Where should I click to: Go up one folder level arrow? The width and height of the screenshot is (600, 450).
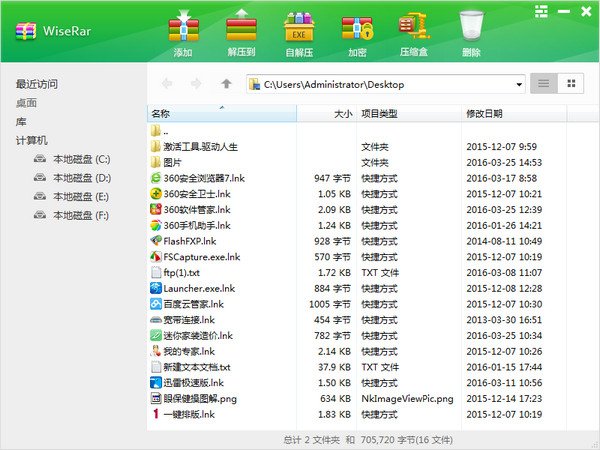pyautogui.click(x=226, y=83)
